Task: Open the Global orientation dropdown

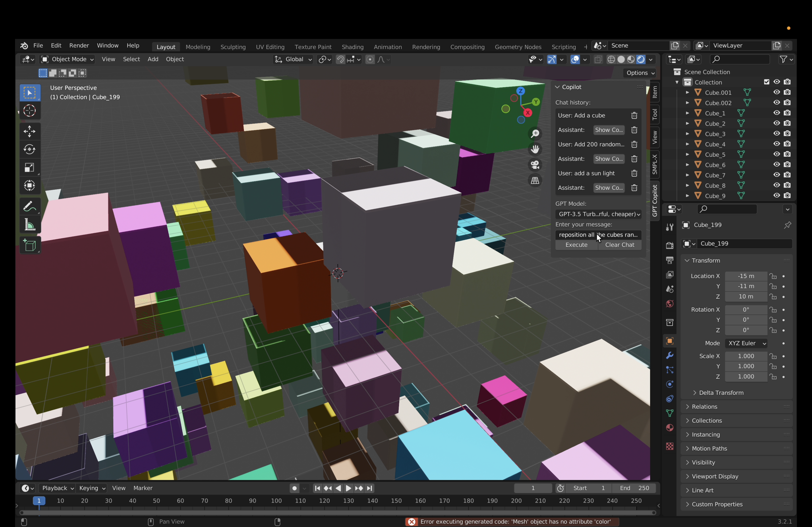Action: click(293, 59)
